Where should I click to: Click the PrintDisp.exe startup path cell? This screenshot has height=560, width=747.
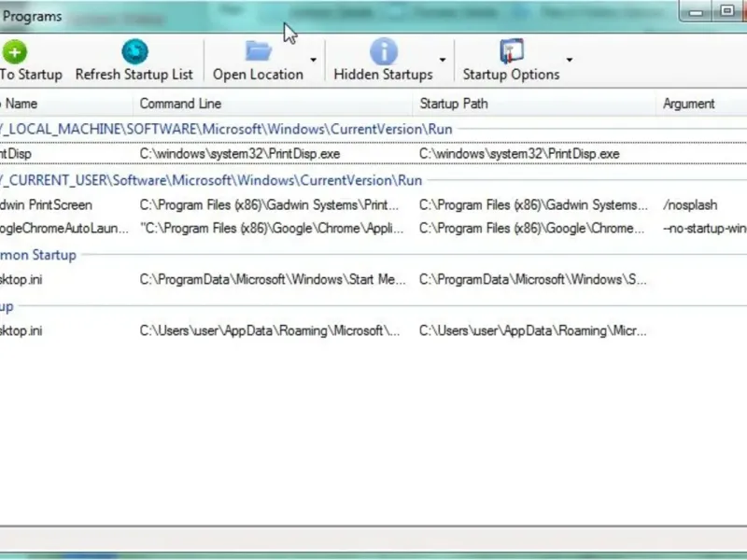(x=519, y=154)
